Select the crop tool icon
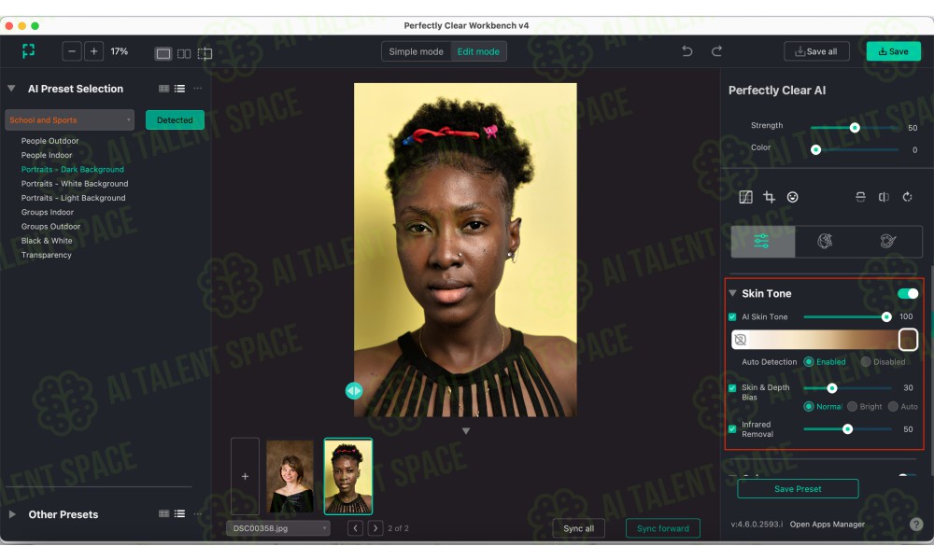 point(769,197)
